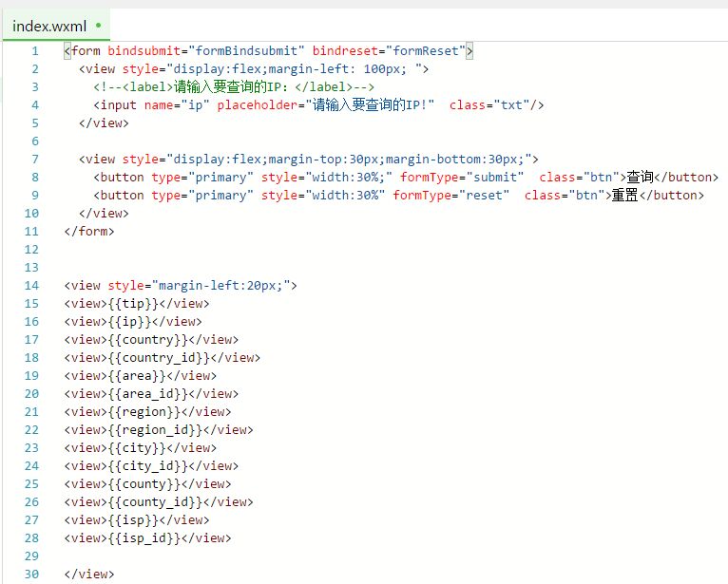Click the {{city_id}} binding
This screenshot has width=728, height=584.
(x=147, y=466)
